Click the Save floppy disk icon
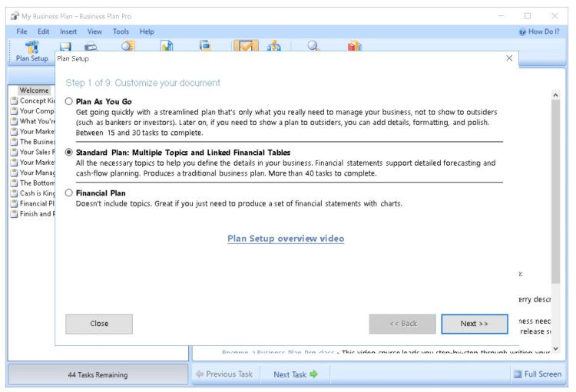This screenshot has width=576, height=392. (65, 46)
